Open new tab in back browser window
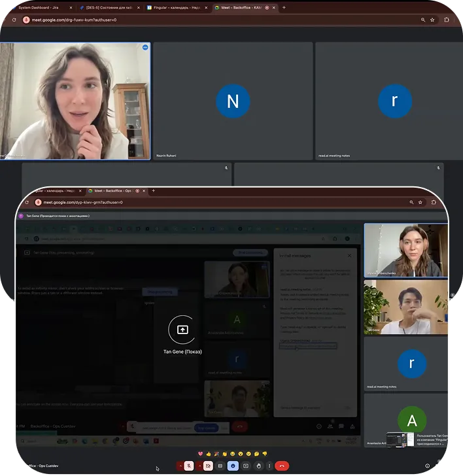Screen dimensions: 463x476 pos(284,8)
